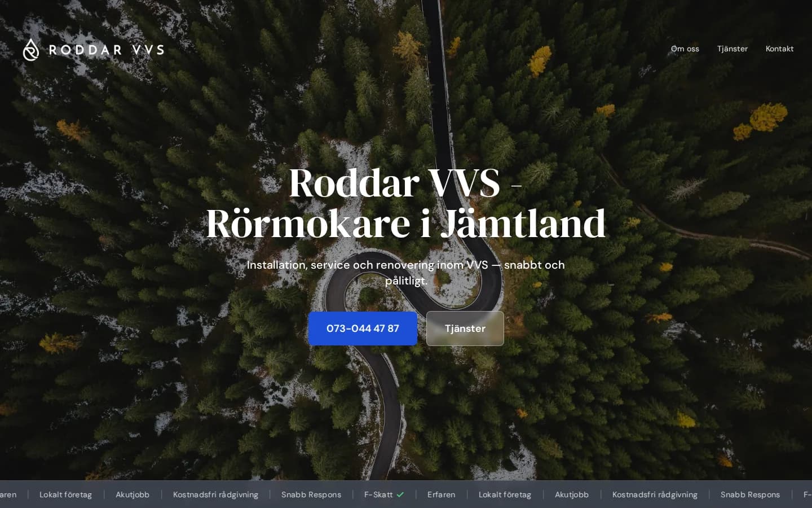
Task: Click the Akutjobb label in the marquee
Action: coord(133,494)
